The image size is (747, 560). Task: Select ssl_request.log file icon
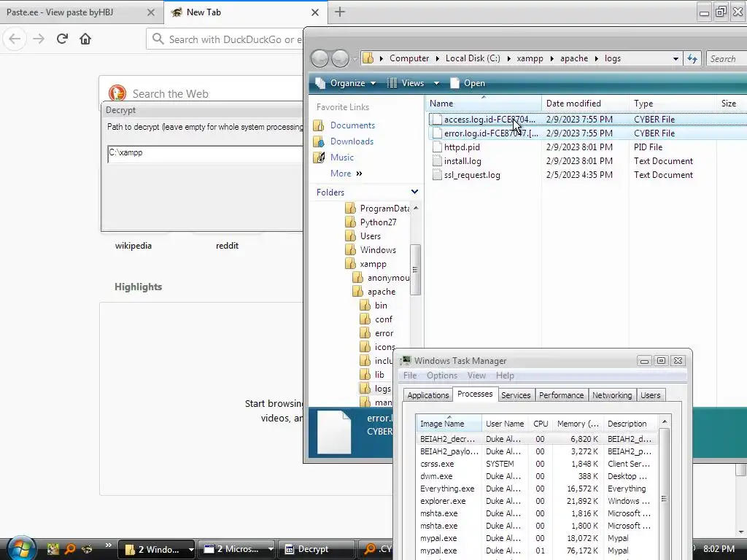(x=437, y=175)
